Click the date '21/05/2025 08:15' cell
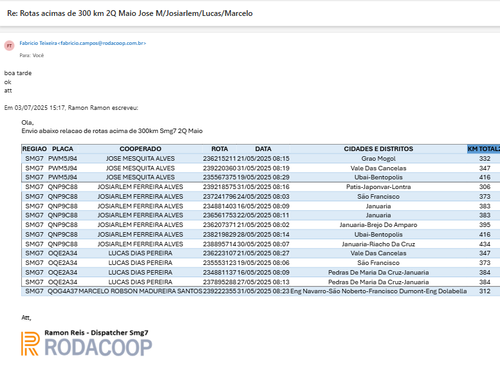Screen dimensions: 500x371 263,159
